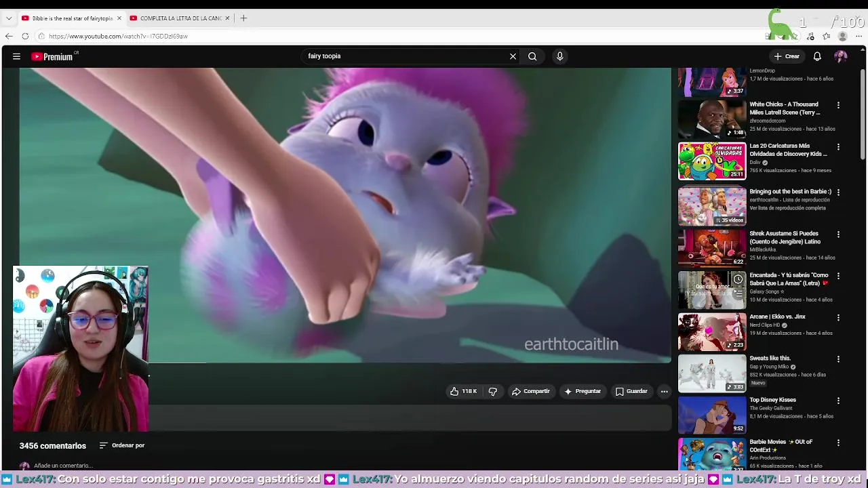
Task: Open the Shrek Asustame thumbnail
Action: click(712, 247)
